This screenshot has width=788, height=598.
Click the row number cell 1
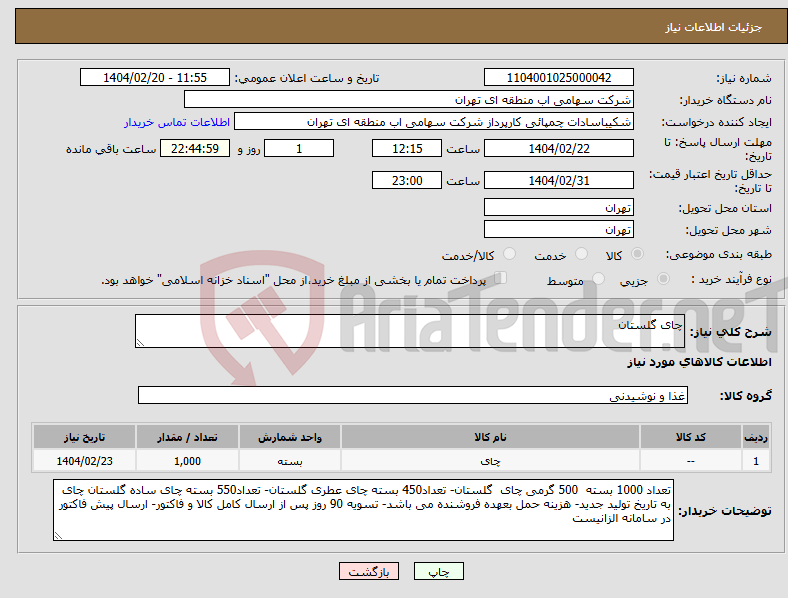coord(756,461)
